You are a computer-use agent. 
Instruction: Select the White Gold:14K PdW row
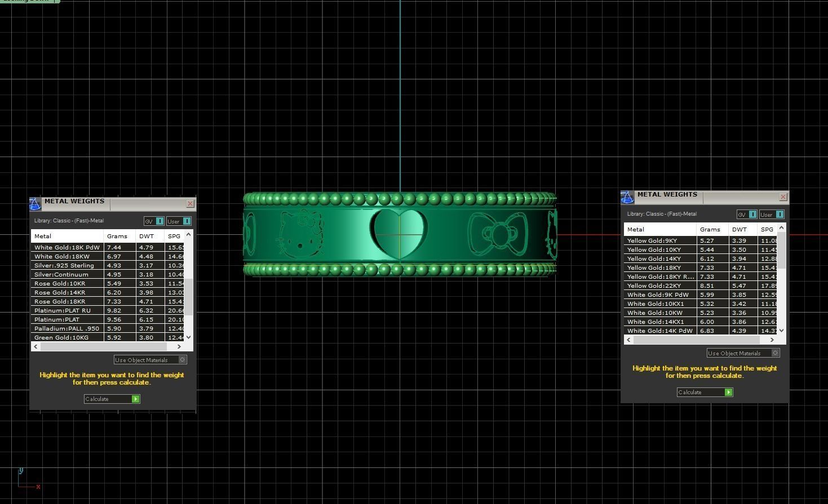tap(701, 331)
